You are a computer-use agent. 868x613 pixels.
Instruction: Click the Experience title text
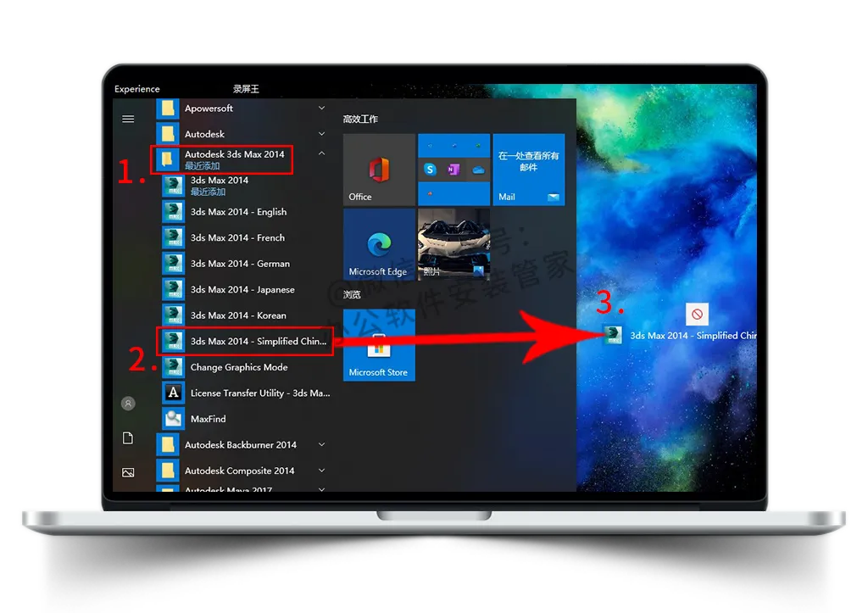[136, 89]
